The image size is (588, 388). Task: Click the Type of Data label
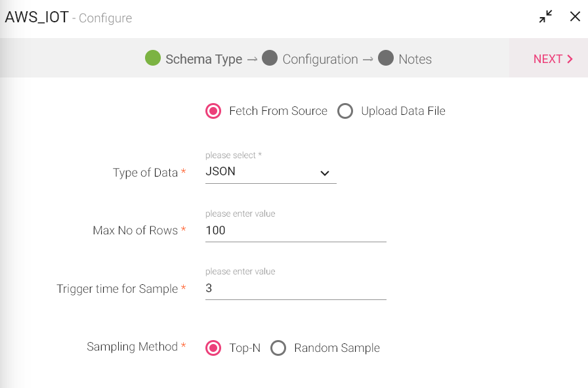tap(145, 173)
